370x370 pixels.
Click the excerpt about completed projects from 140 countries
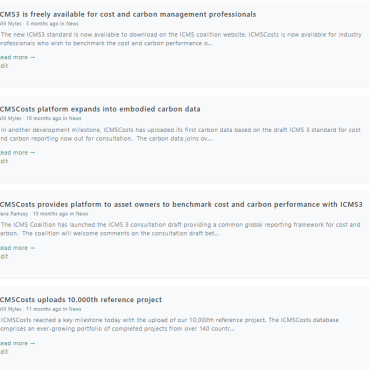click(x=169, y=324)
